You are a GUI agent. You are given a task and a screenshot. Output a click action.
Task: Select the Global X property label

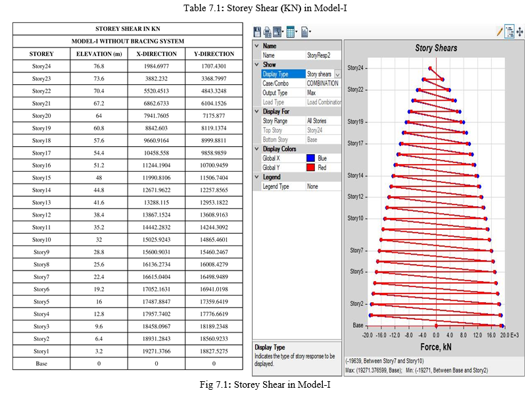(271, 158)
